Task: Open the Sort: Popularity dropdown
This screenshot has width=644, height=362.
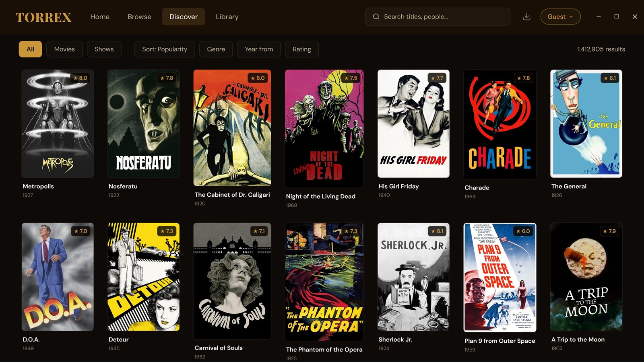Action: [x=165, y=49]
